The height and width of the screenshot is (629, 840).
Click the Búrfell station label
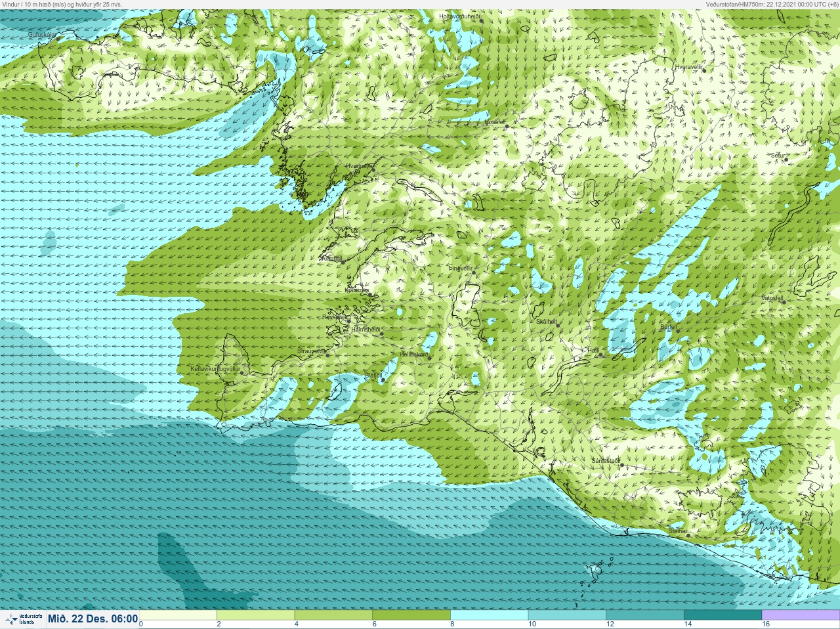(669, 327)
